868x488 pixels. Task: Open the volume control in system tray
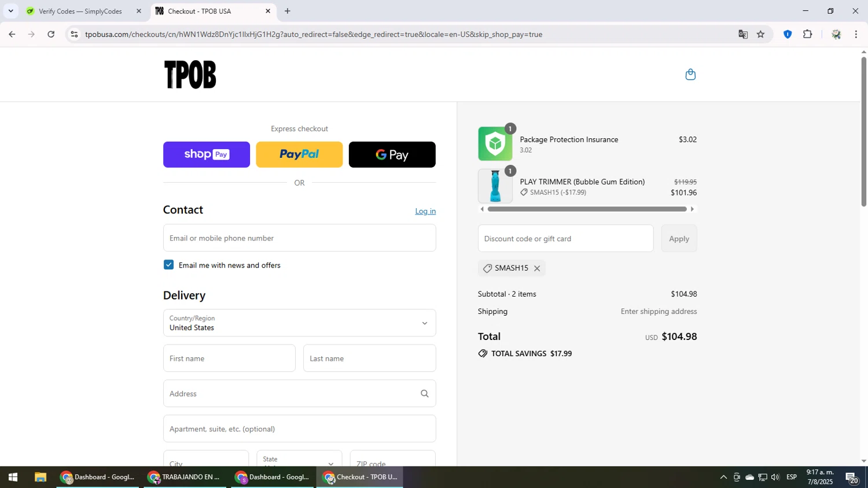click(x=775, y=477)
